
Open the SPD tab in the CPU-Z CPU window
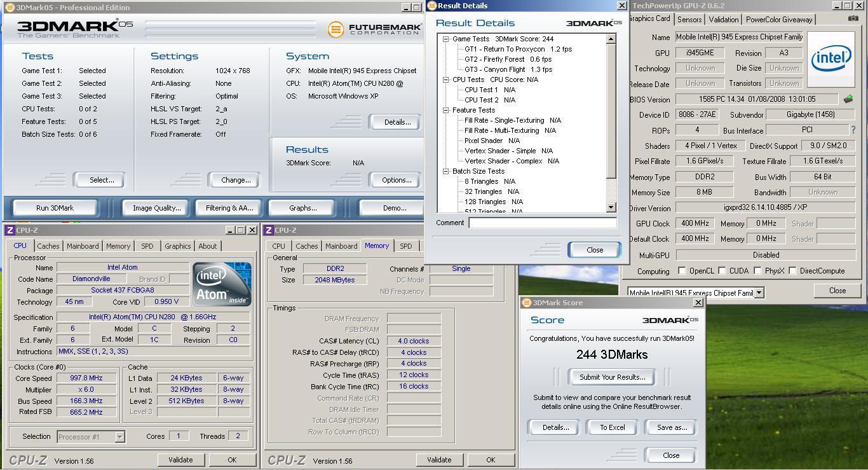pos(147,246)
